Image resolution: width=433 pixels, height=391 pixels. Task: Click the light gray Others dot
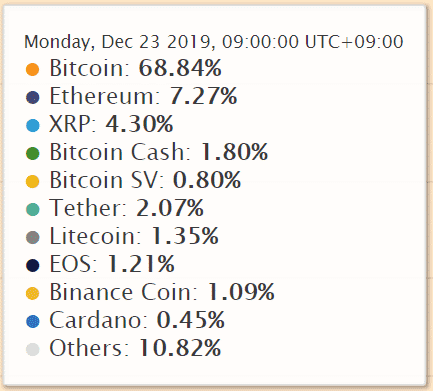[33, 349]
